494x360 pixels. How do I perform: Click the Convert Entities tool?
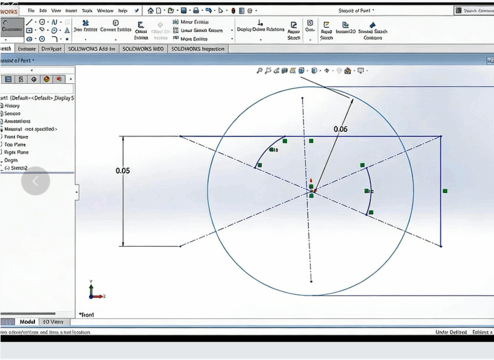pyautogui.click(x=116, y=26)
